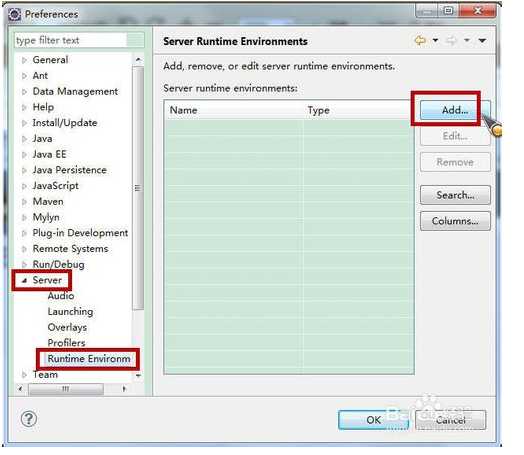The width and height of the screenshot is (524, 455).
Task: Click the Remove button
Action: [x=455, y=162]
